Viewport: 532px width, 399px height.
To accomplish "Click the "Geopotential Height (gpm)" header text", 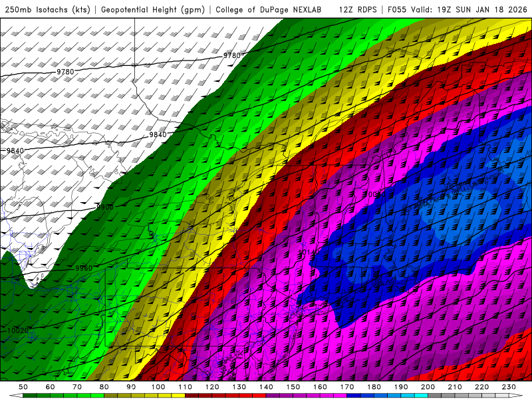I will coord(153,9).
